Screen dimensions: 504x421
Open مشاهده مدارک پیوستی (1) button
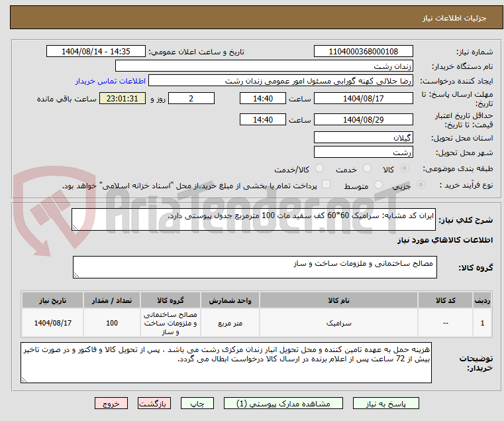pyautogui.click(x=283, y=403)
